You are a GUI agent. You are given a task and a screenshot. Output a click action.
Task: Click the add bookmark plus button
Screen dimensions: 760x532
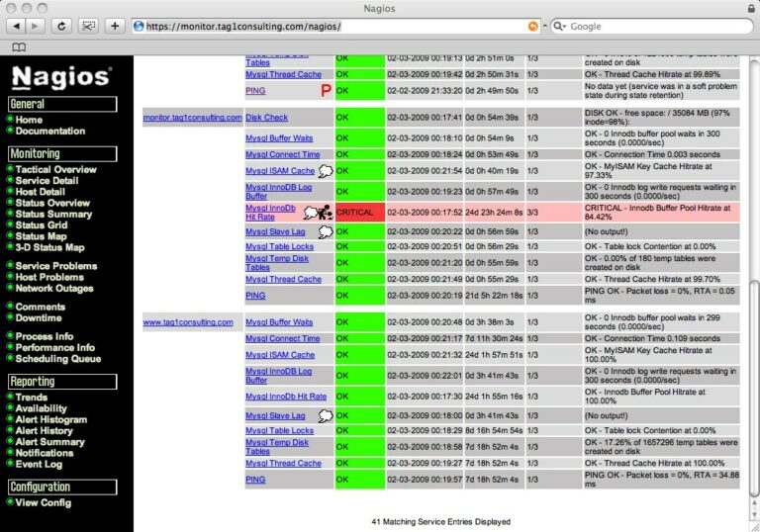[x=115, y=26]
